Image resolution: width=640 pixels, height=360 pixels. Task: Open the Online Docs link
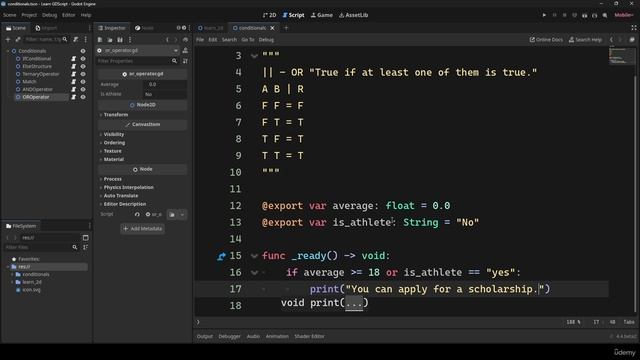[546, 40]
